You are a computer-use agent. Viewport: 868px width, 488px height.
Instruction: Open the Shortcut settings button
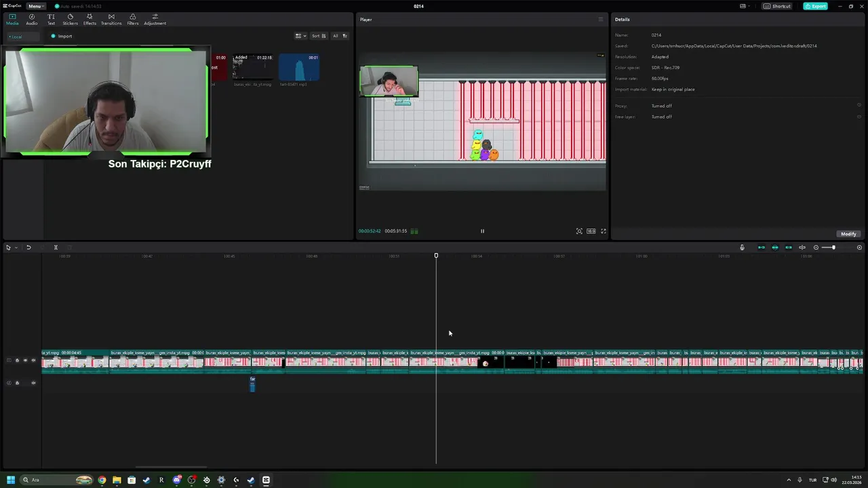coord(777,6)
